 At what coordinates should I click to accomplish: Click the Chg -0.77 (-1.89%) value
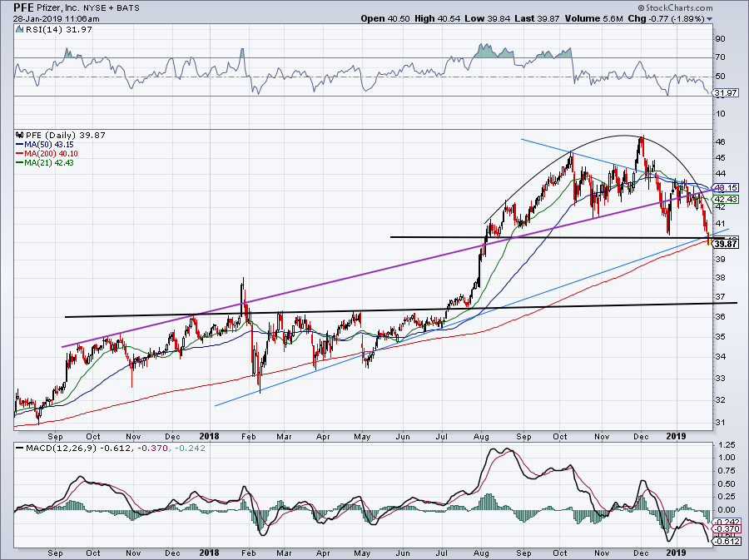[666, 18]
